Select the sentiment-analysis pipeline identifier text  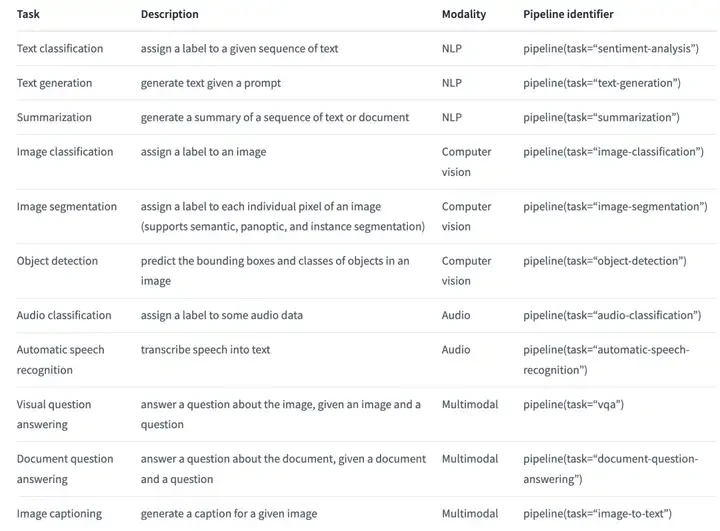click(x=611, y=49)
